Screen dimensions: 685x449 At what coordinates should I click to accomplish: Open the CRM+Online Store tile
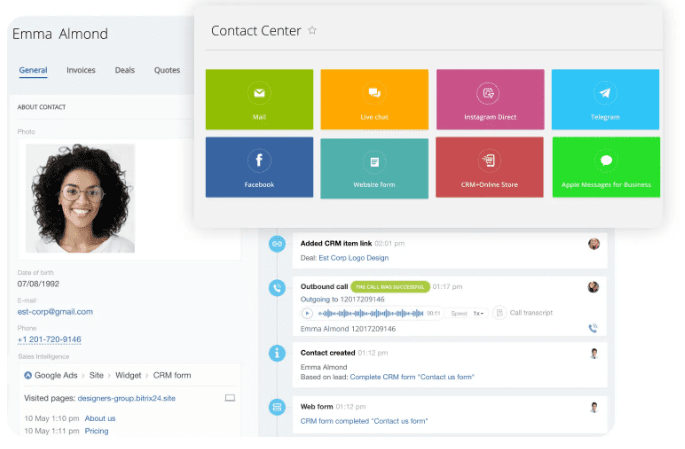pos(490,167)
